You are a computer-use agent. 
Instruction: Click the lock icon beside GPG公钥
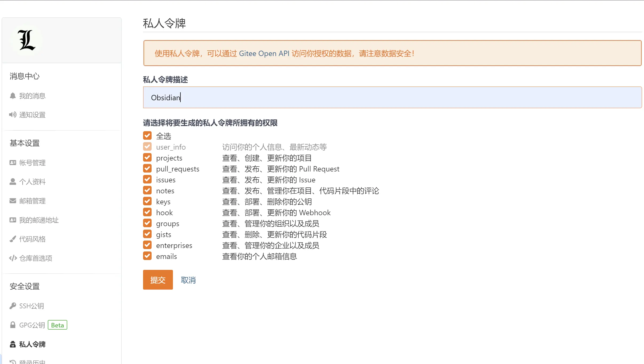tap(13, 325)
